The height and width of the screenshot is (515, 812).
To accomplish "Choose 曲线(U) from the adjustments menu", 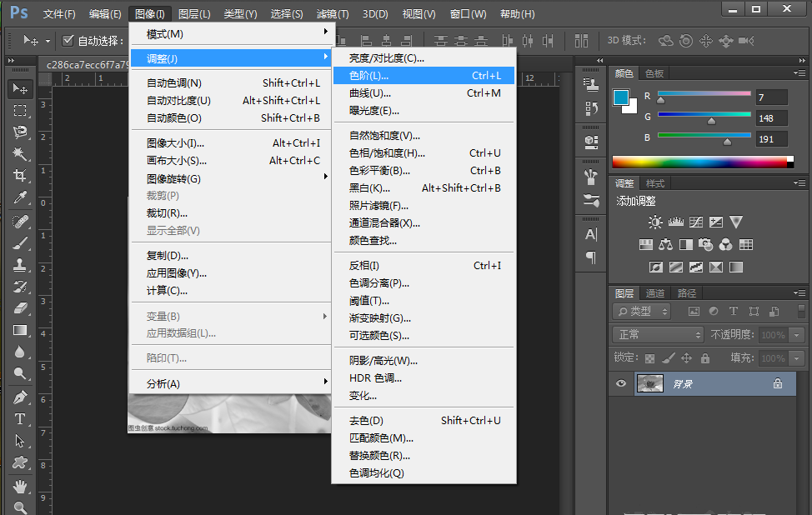I will coord(367,92).
